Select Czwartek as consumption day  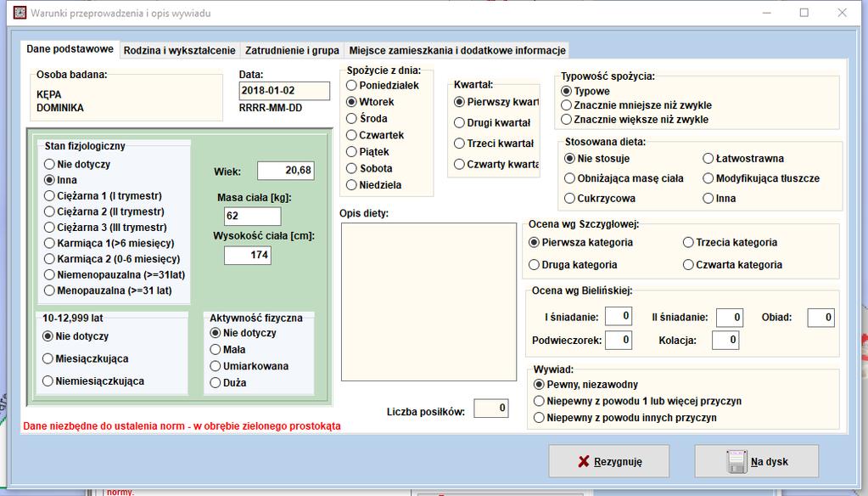375,135
